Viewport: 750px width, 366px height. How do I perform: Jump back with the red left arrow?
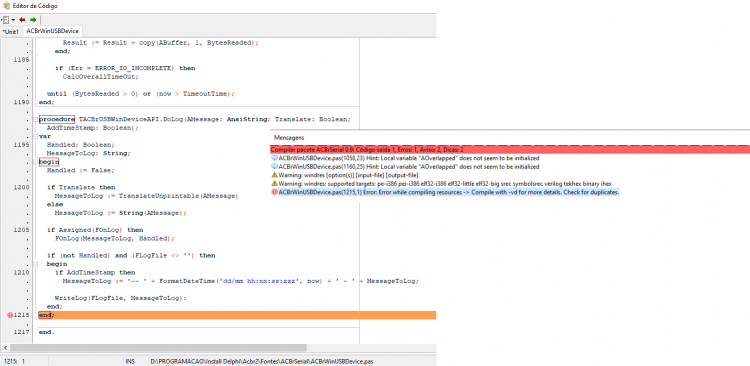(x=22, y=20)
